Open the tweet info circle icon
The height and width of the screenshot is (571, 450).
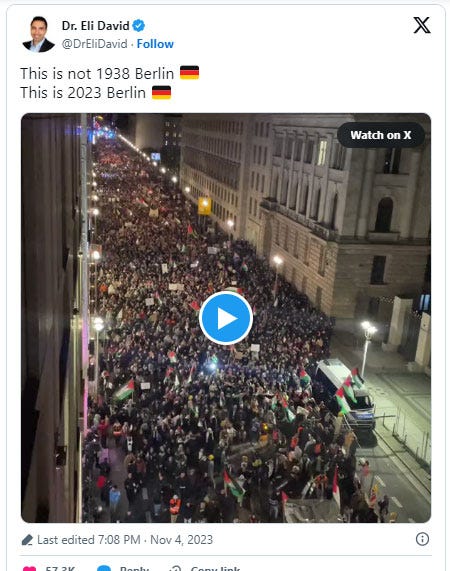422,539
